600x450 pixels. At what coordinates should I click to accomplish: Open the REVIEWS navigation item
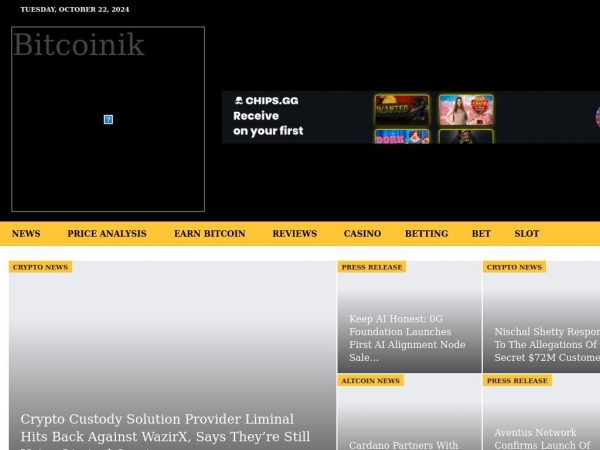click(x=295, y=233)
